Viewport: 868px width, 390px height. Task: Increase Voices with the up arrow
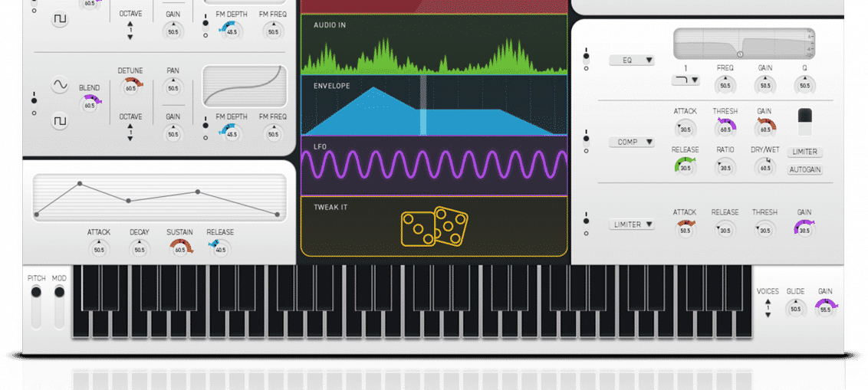click(768, 303)
